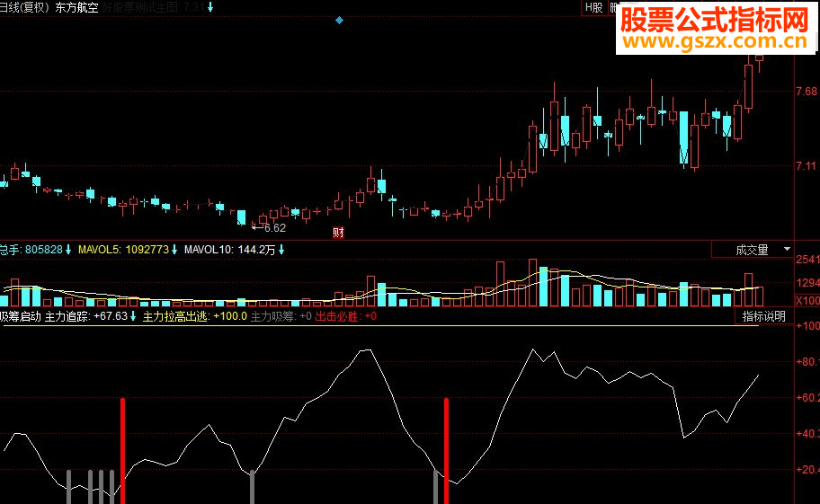This screenshot has width=820, height=504.
Task: Click the X100 volume scale label
Action: coord(807,300)
